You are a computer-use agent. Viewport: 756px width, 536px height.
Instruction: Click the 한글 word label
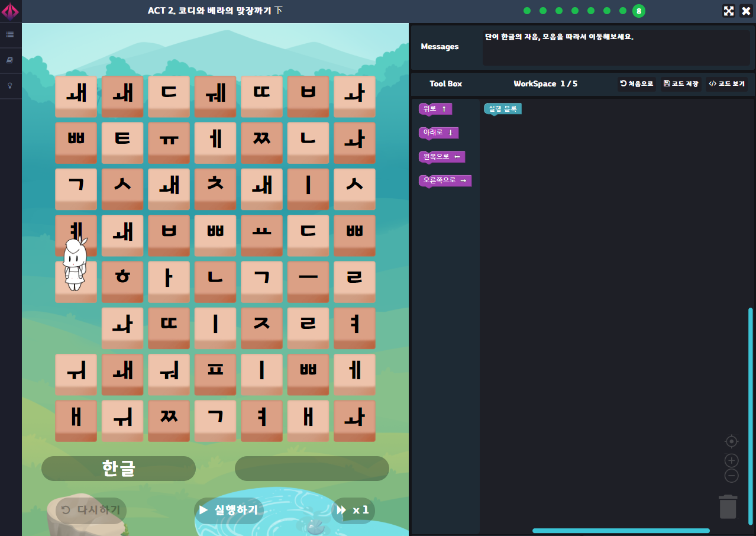(118, 469)
